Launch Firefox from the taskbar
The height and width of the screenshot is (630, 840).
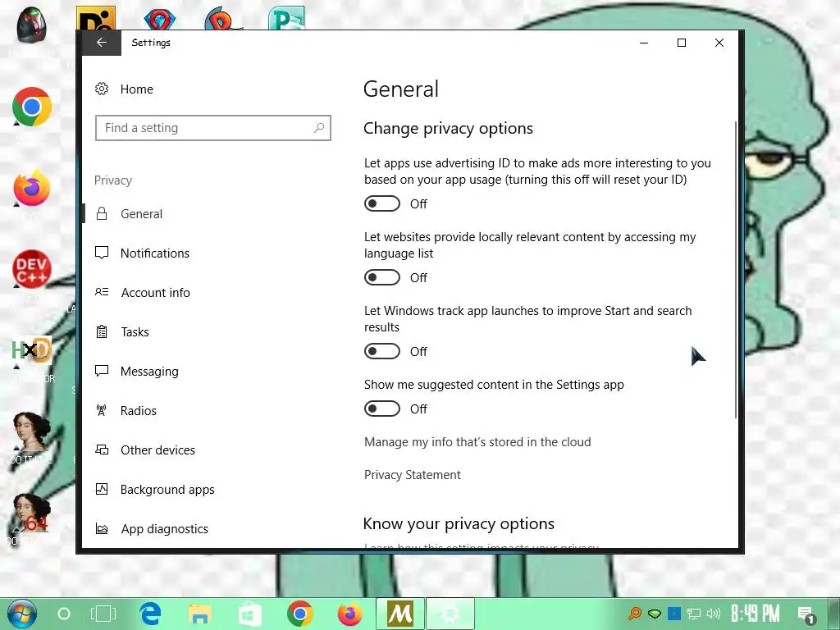click(x=349, y=614)
